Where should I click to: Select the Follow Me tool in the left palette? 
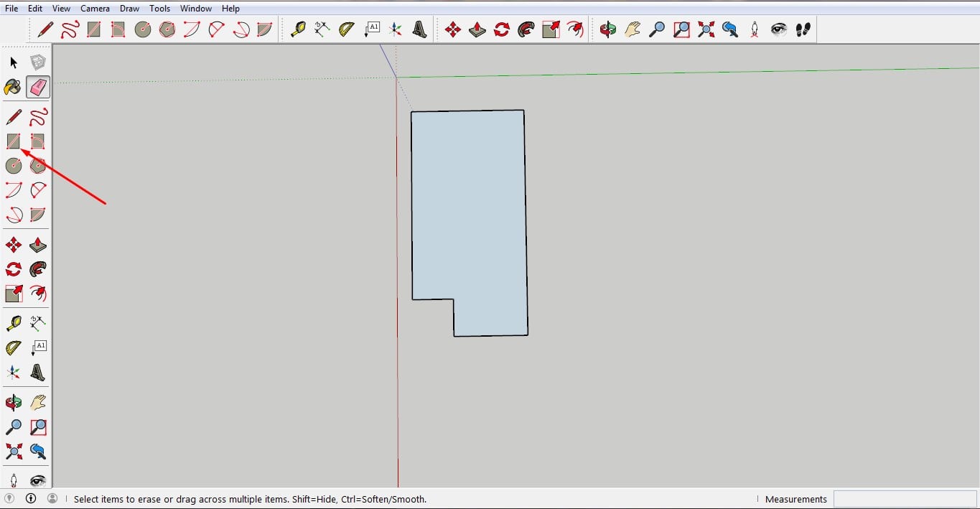click(x=38, y=270)
